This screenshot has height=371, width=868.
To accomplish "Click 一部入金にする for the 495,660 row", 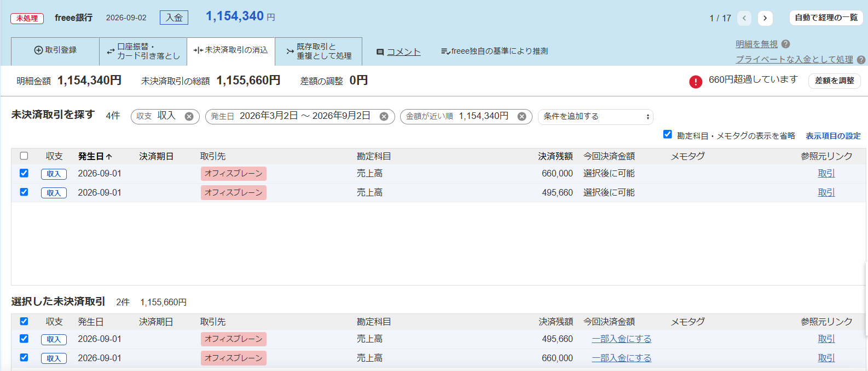I will click(622, 339).
